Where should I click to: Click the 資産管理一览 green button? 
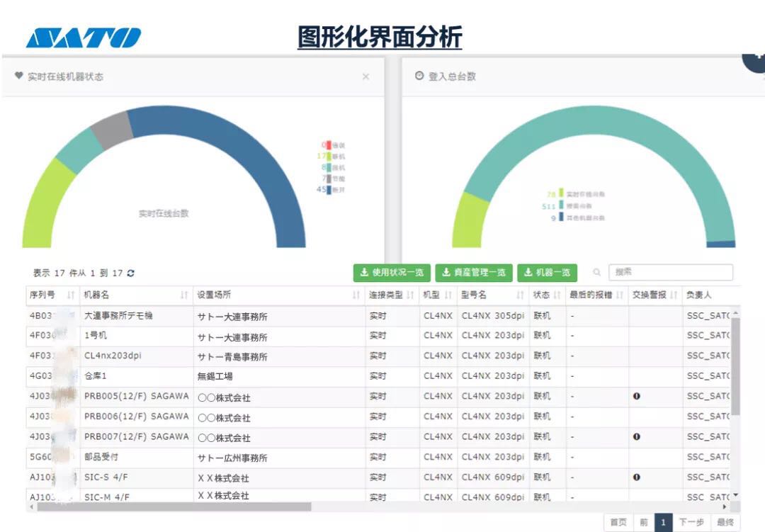click(x=474, y=273)
